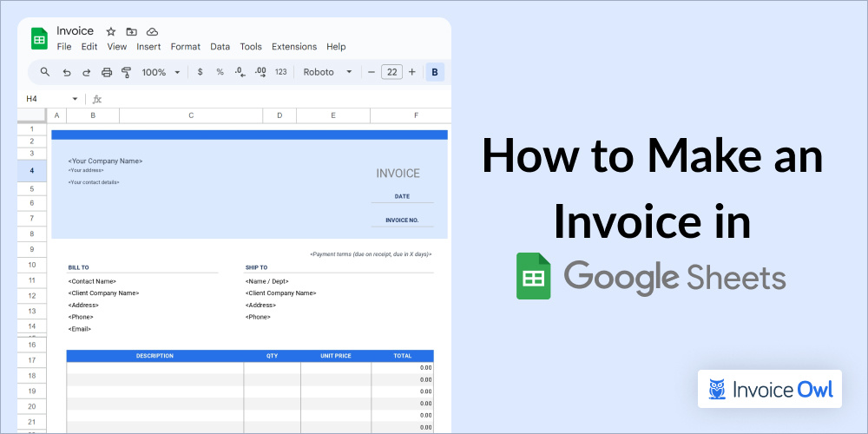Check the cloud document status icon
This screenshot has width=868, height=434.
[152, 31]
